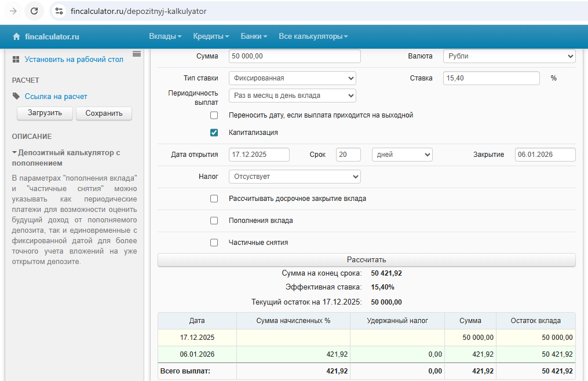Click the browser reload icon
The image size is (588, 381).
pos(34,11)
